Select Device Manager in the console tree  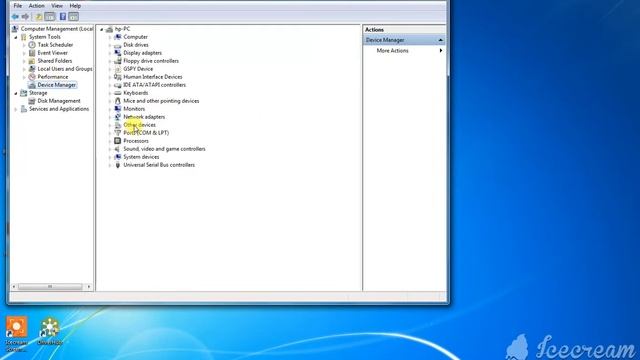point(56,85)
